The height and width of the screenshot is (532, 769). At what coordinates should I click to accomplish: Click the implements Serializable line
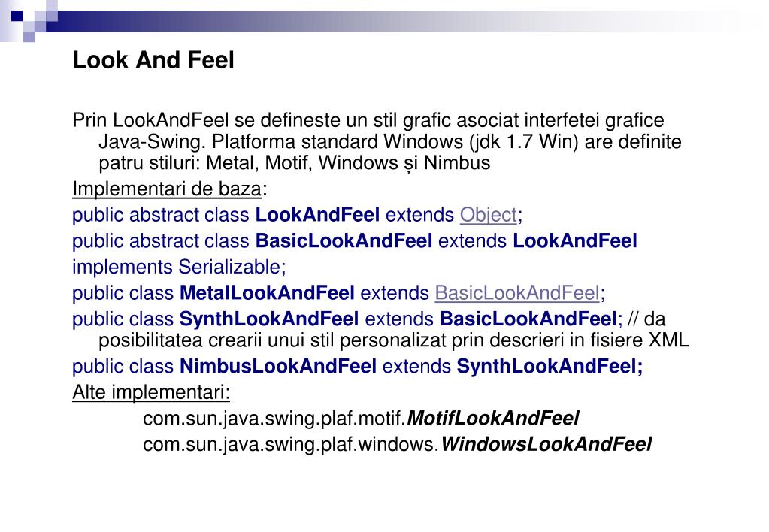(x=179, y=268)
